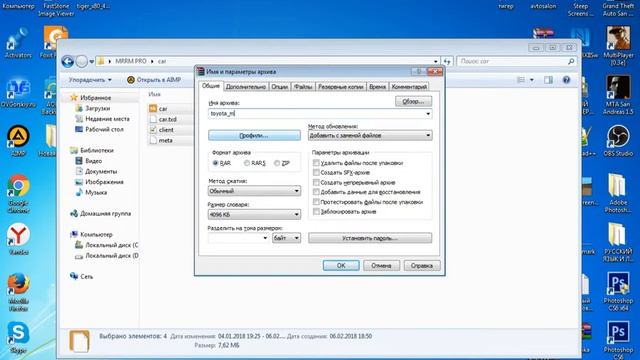Switch to the Дополнительно tab
Image resolution: width=640 pixels, height=360 pixels.
(246, 87)
